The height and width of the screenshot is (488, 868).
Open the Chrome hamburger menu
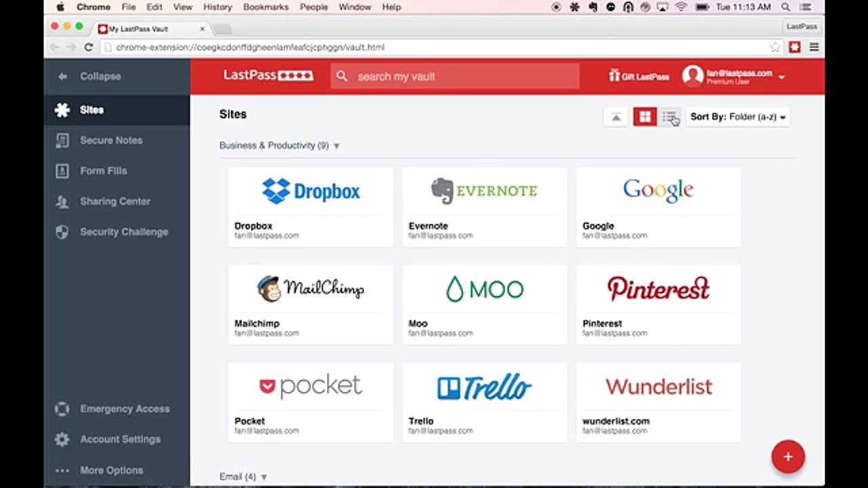[814, 47]
